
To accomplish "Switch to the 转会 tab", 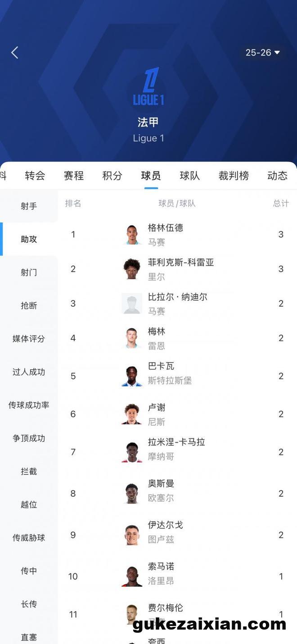I will coord(35,176).
